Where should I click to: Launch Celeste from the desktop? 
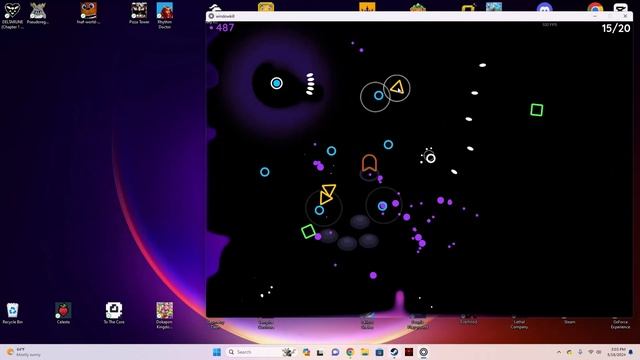[63, 313]
